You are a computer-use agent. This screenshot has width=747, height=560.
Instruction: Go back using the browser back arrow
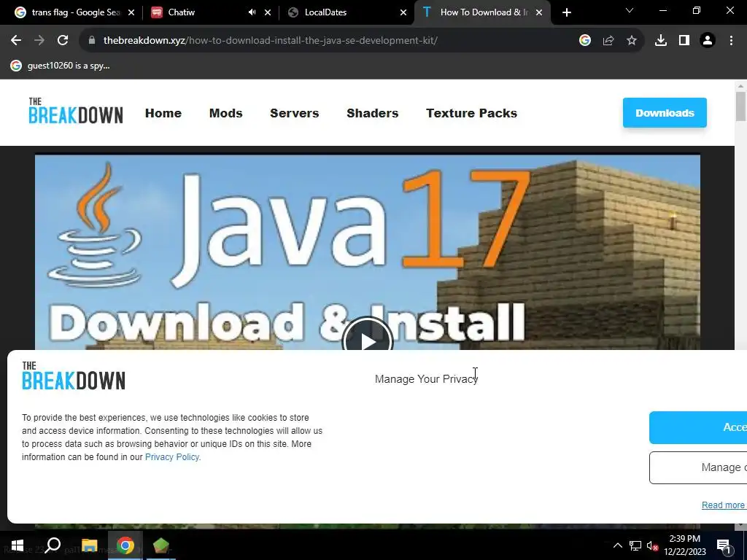16,41
